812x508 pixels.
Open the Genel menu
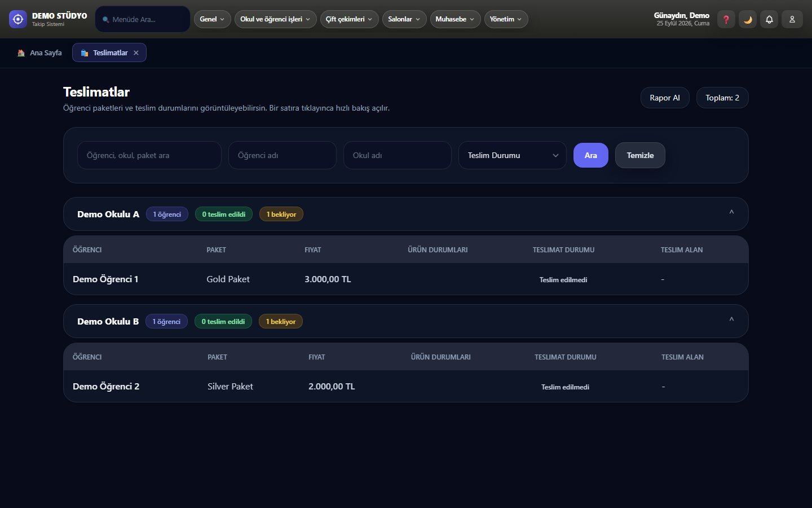212,19
